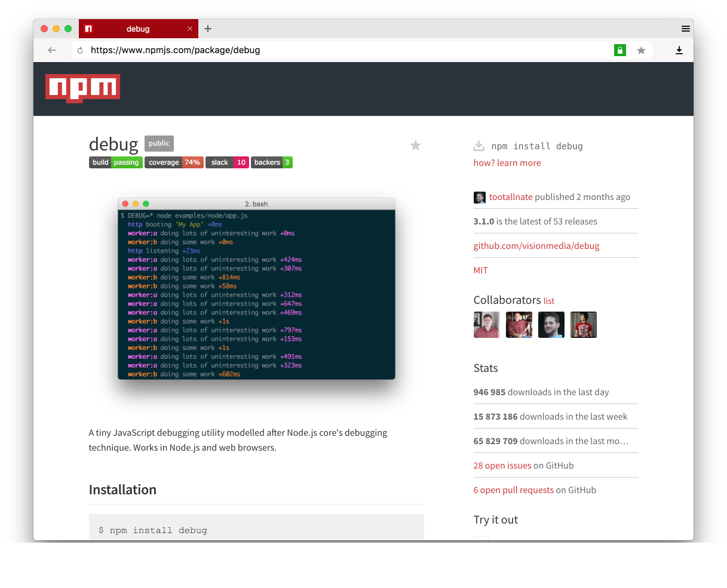Star the debug package
Screen dimensions: 727x588
(x=416, y=145)
